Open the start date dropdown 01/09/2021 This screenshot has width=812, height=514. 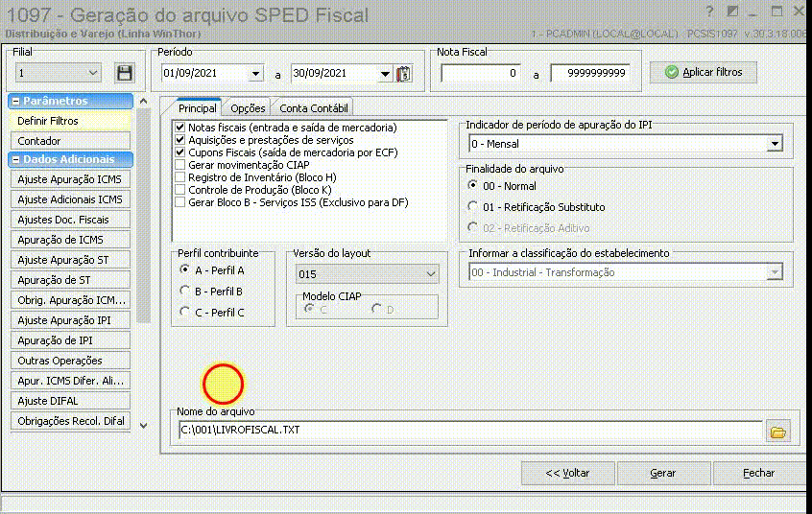[256, 74]
